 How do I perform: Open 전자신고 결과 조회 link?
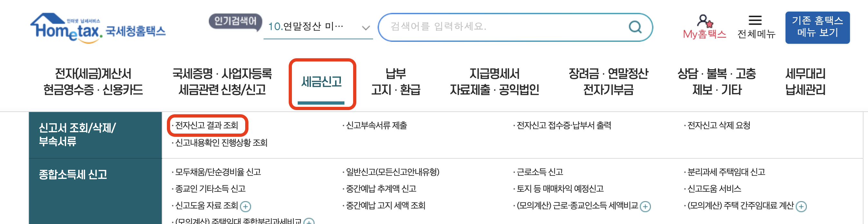click(207, 126)
